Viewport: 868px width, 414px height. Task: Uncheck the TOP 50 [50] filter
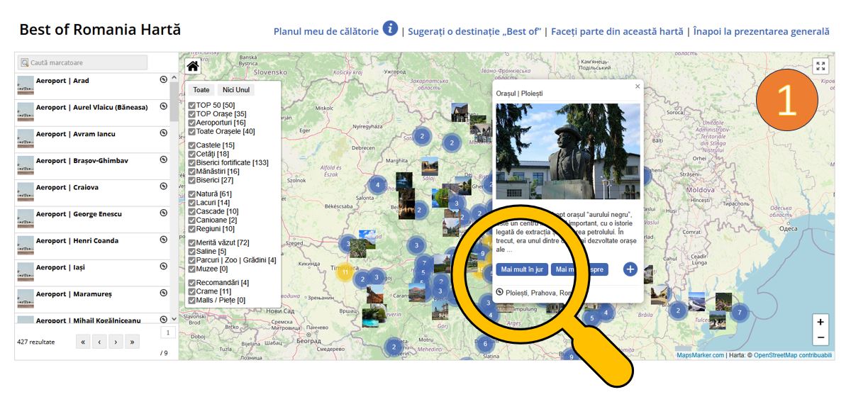pyautogui.click(x=192, y=106)
